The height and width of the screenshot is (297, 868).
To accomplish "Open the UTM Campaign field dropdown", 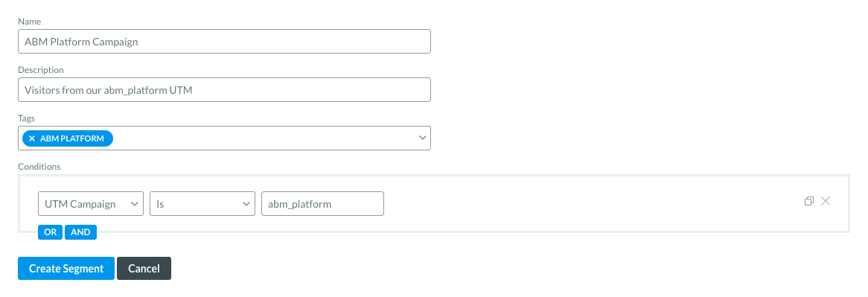I will pyautogui.click(x=91, y=203).
